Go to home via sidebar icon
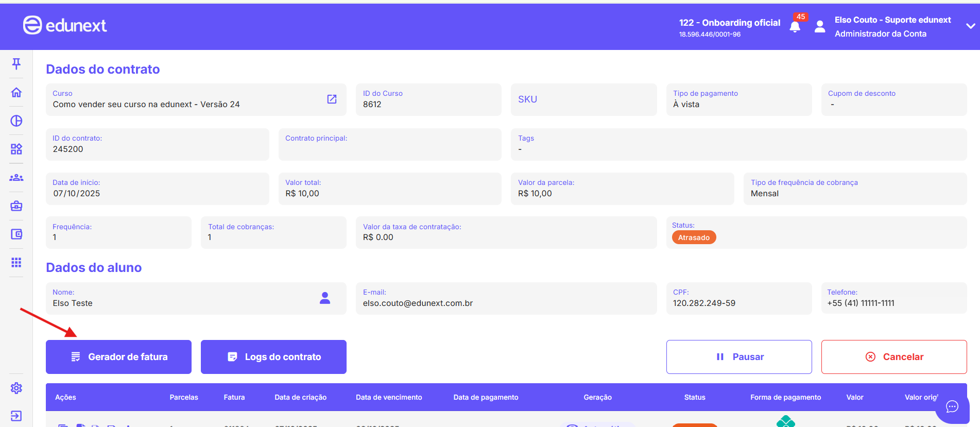The height and width of the screenshot is (427, 980). 16,92
